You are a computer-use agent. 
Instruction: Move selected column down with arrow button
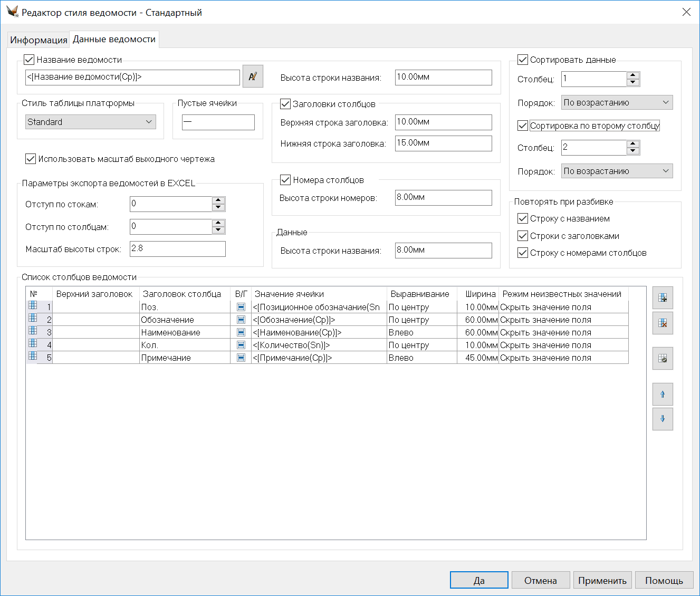coord(663,419)
